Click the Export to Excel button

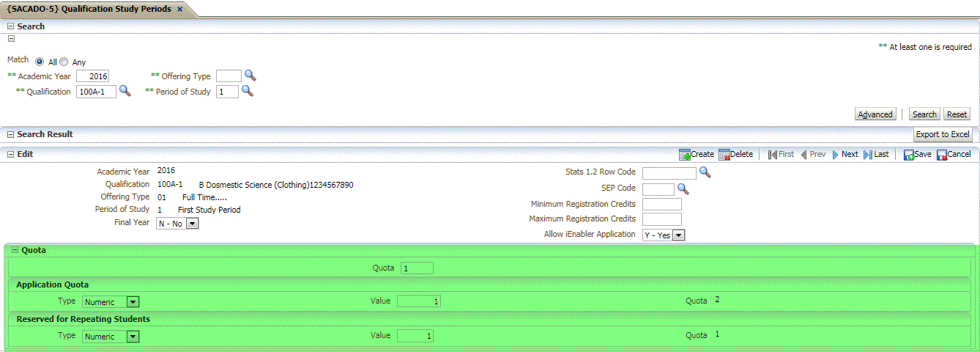[943, 135]
